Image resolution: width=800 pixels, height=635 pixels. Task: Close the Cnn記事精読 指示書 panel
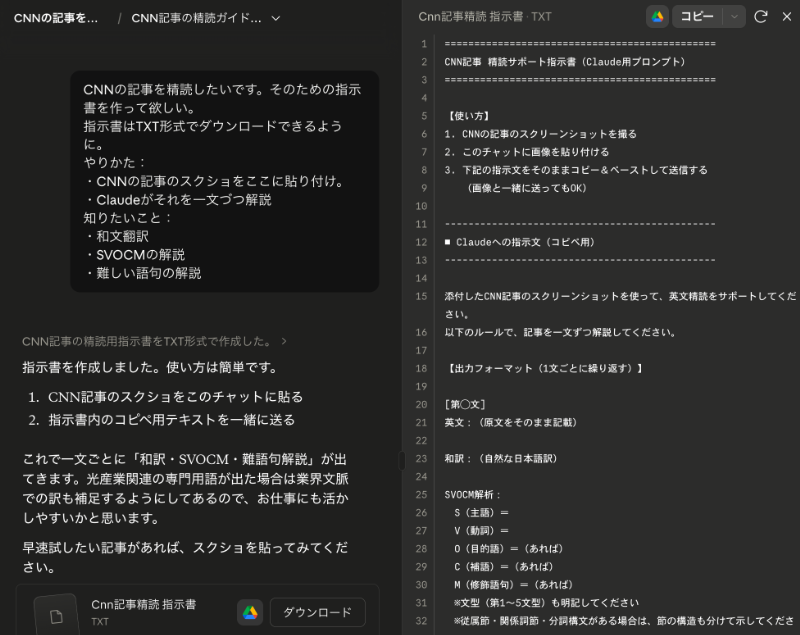click(x=787, y=17)
